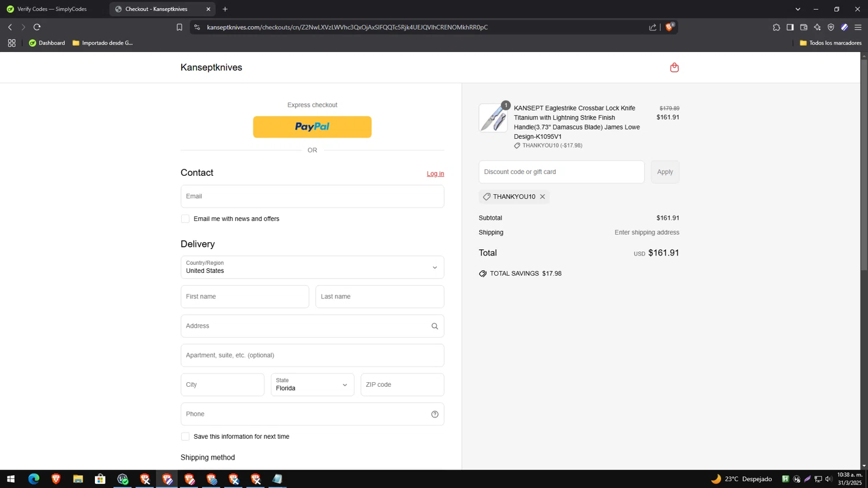Open the weather widget showing 23°C
The image size is (868, 488).
[x=741, y=479]
